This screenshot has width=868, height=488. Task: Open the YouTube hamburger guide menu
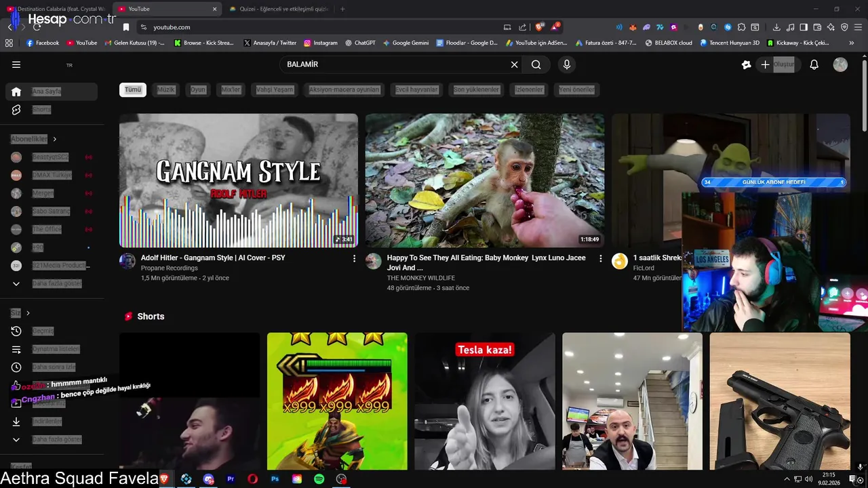16,64
